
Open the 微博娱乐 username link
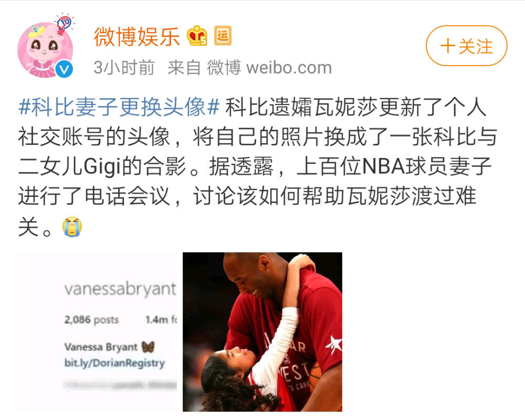(136, 36)
